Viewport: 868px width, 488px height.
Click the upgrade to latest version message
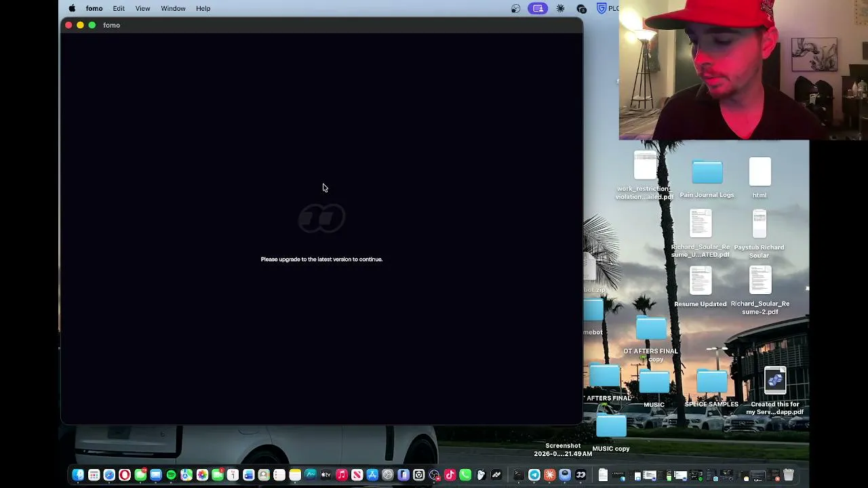[321, 259]
